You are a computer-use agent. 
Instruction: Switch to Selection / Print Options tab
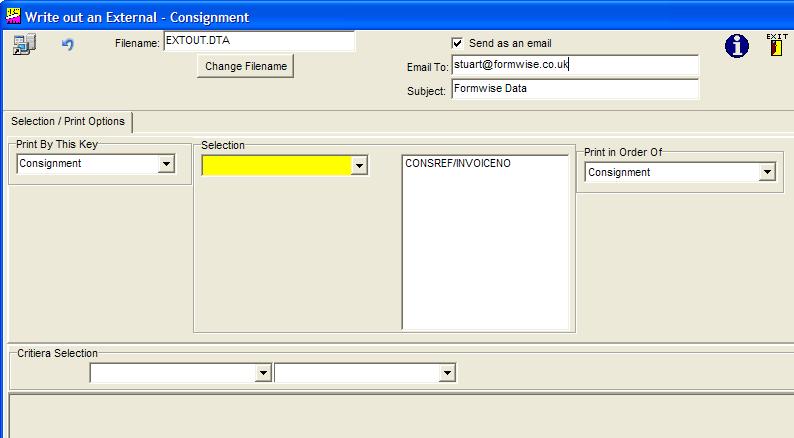click(68, 122)
